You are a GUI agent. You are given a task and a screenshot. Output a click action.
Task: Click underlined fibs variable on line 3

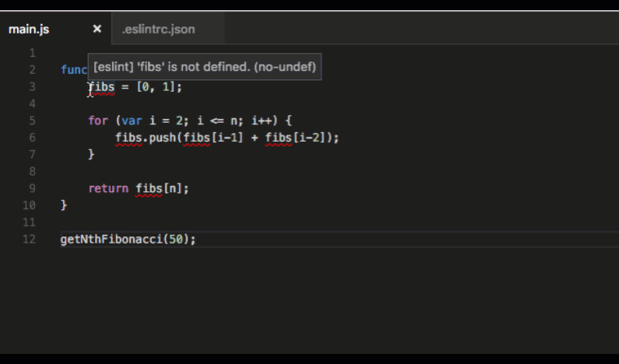(101, 87)
